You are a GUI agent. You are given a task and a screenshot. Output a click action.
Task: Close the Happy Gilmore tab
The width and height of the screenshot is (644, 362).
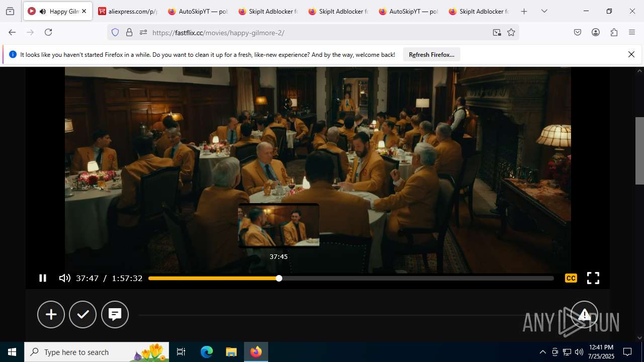point(84,11)
